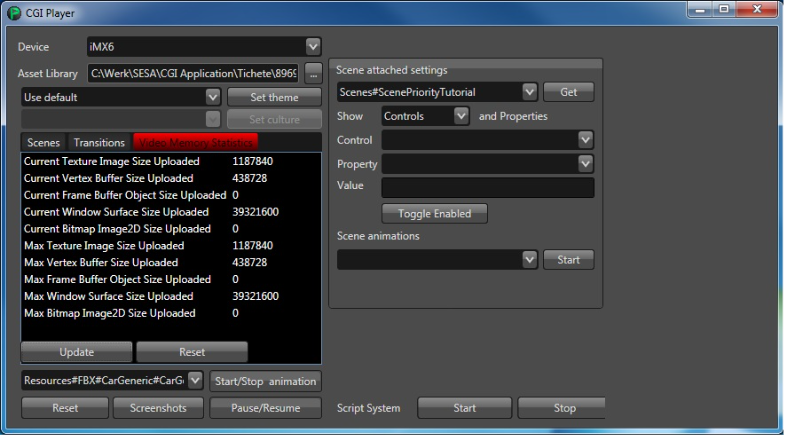The image size is (785, 436).
Task: Click the CGI Player app icon
Action: click(14, 13)
